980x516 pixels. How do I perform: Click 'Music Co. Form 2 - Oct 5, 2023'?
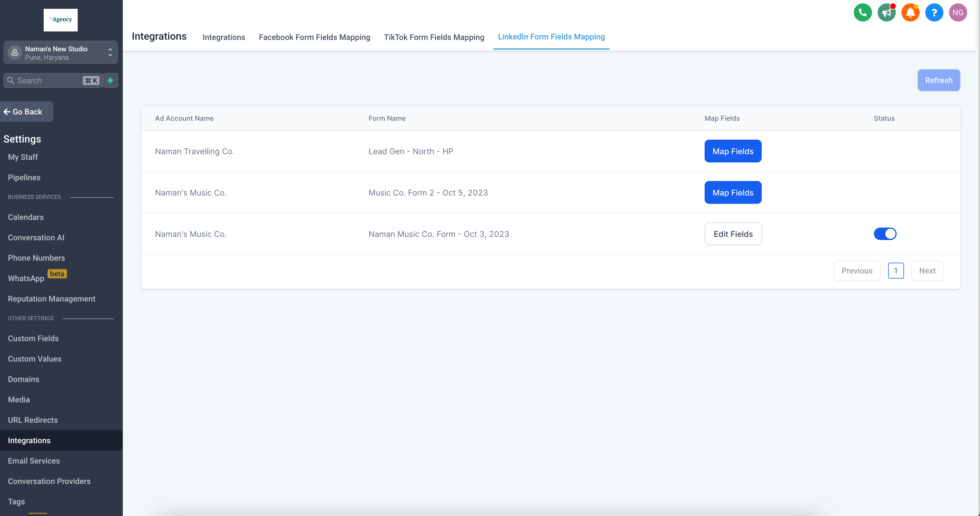point(428,193)
